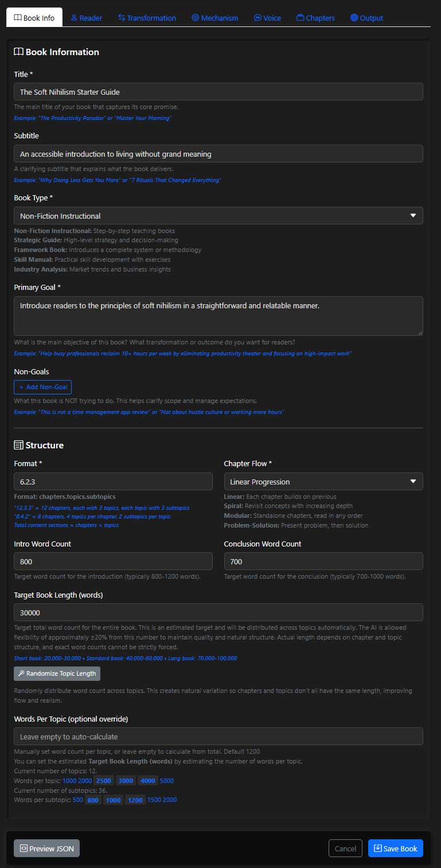
Task: Select the Voice tab
Action: (267, 18)
